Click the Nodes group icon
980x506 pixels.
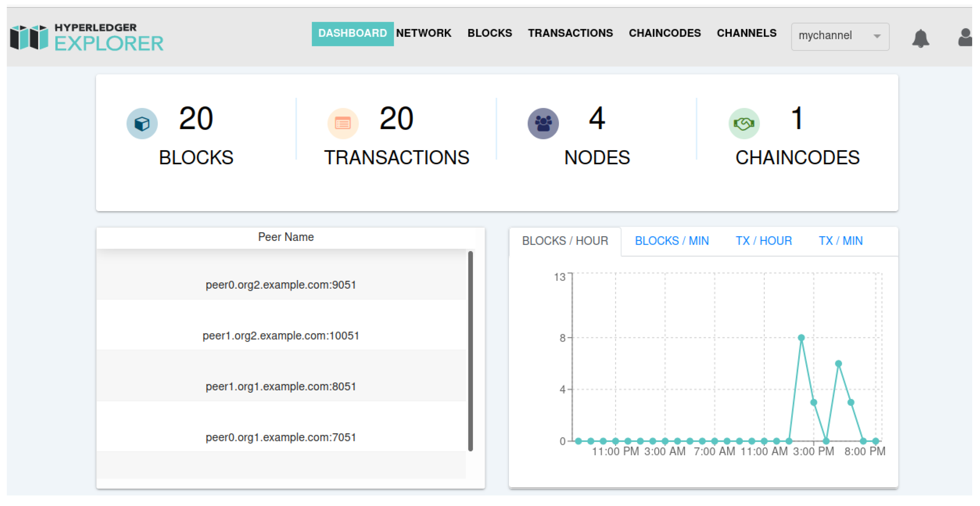[543, 124]
